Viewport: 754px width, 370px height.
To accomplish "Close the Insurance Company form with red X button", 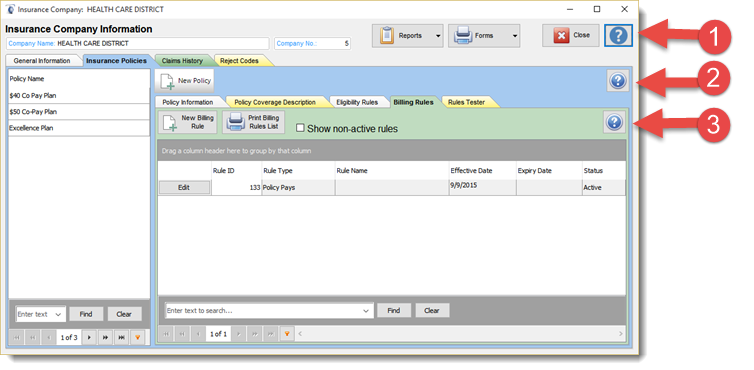I will pos(571,35).
